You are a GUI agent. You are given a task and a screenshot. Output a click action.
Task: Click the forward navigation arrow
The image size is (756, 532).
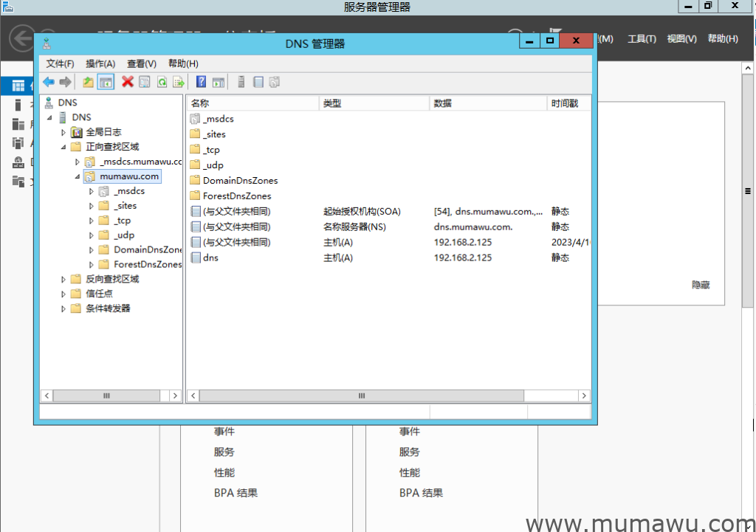coord(64,82)
